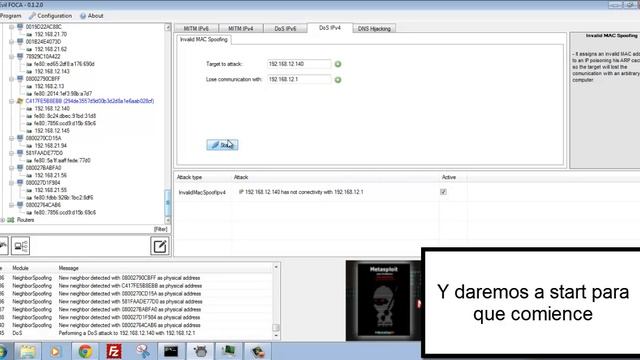
Task: Collapse the 78929C10A422 node
Action: (x=11, y=57)
